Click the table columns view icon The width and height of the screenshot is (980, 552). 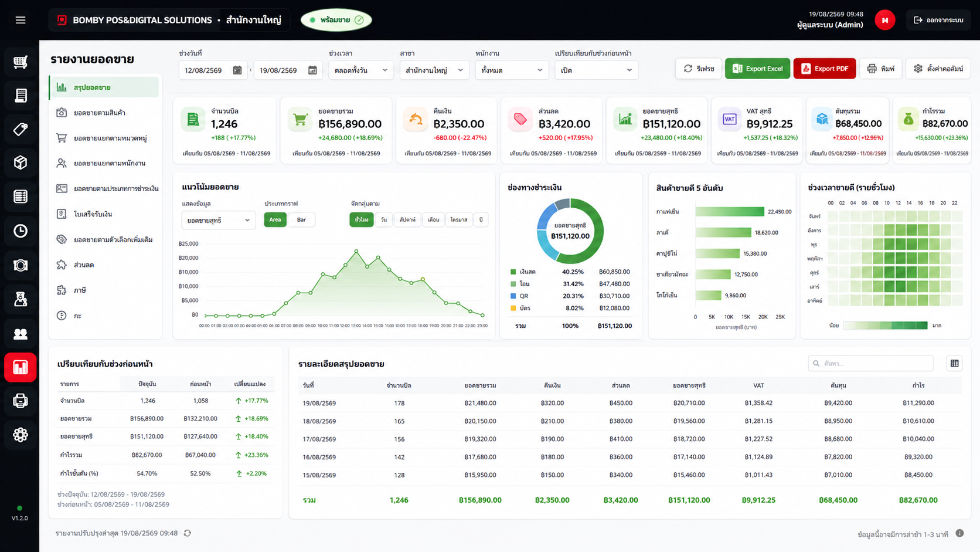coord(954,364)
